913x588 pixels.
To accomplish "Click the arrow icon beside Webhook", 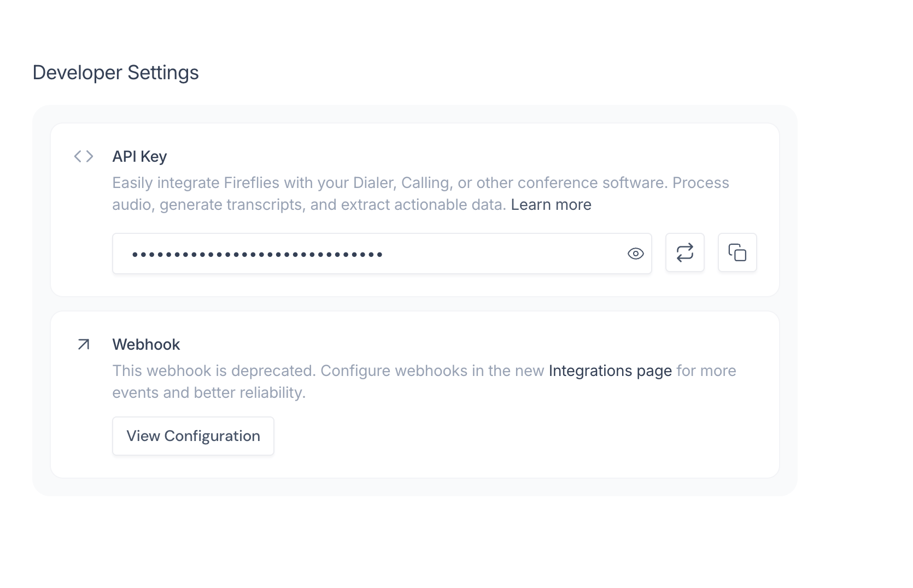I will point(84,344).
